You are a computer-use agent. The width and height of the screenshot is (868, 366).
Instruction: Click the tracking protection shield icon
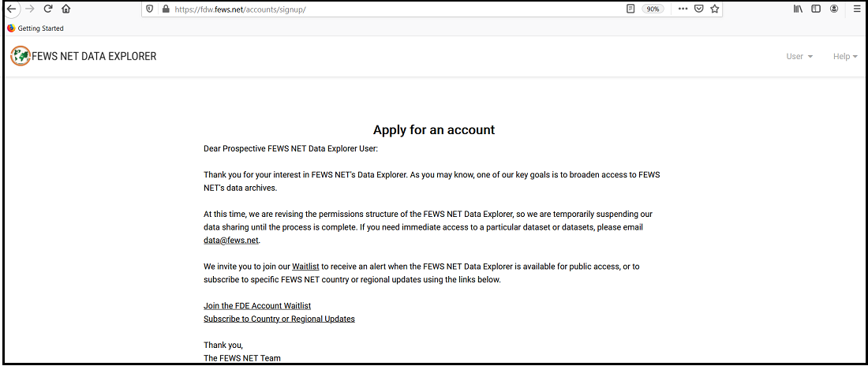click(x=150, y=9)
